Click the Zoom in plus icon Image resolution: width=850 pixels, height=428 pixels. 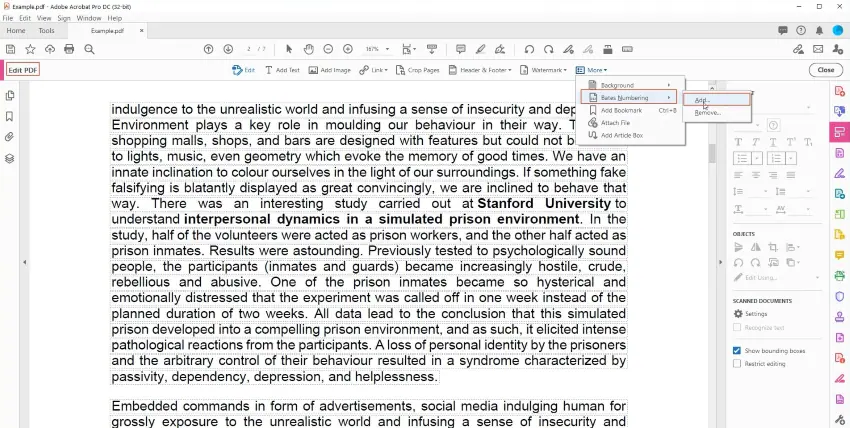[348, 49]
